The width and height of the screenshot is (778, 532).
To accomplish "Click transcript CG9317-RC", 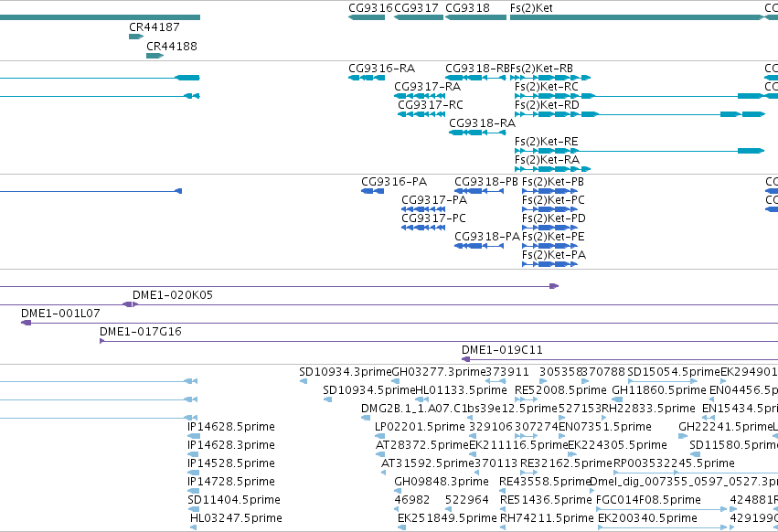I will click(421, 114).
